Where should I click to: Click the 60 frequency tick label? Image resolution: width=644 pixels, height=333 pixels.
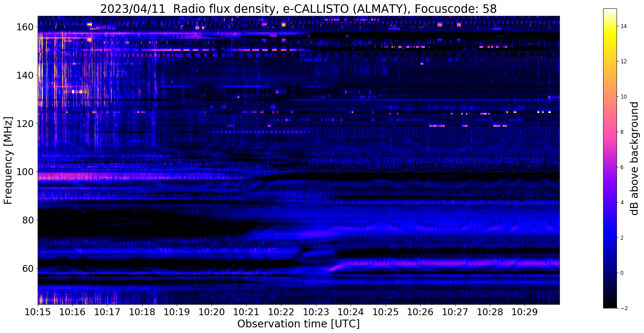click(28, 268)
